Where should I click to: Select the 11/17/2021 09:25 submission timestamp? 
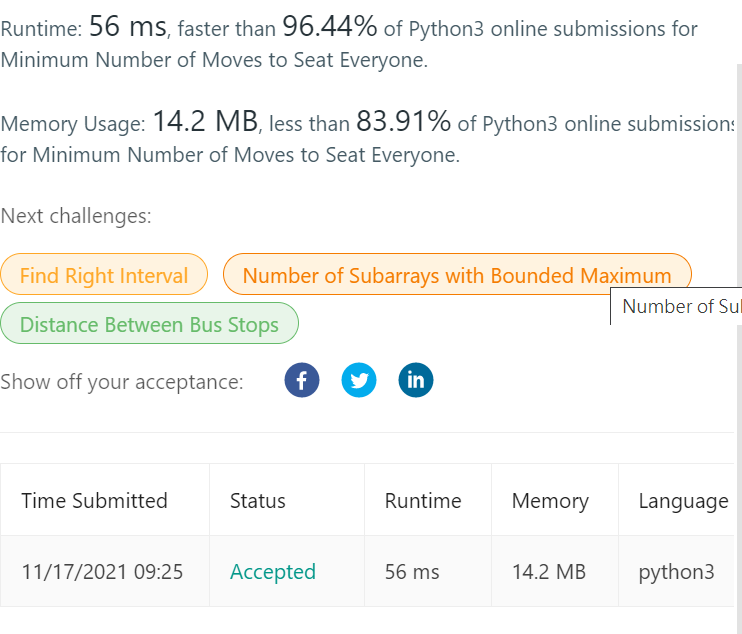102,572
